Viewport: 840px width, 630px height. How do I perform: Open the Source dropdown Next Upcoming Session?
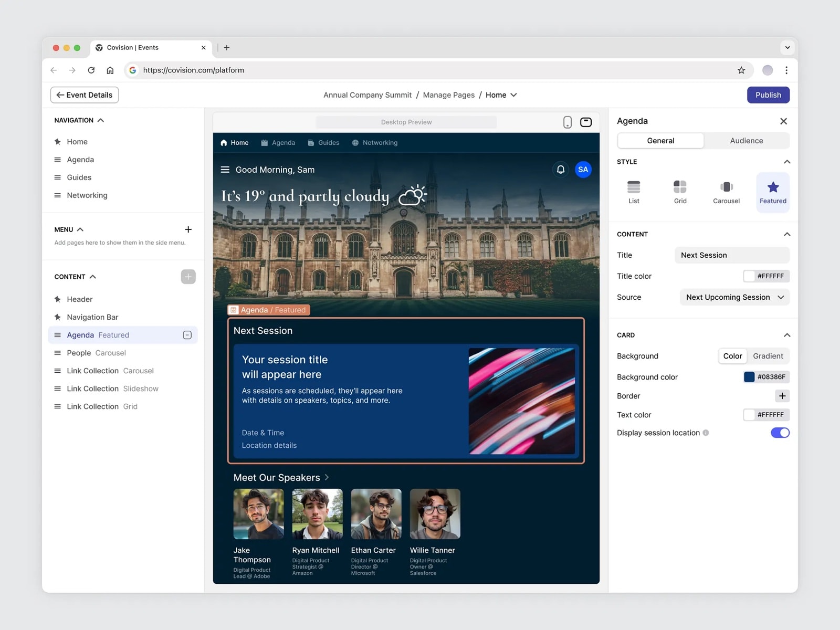tap(734, 297)
